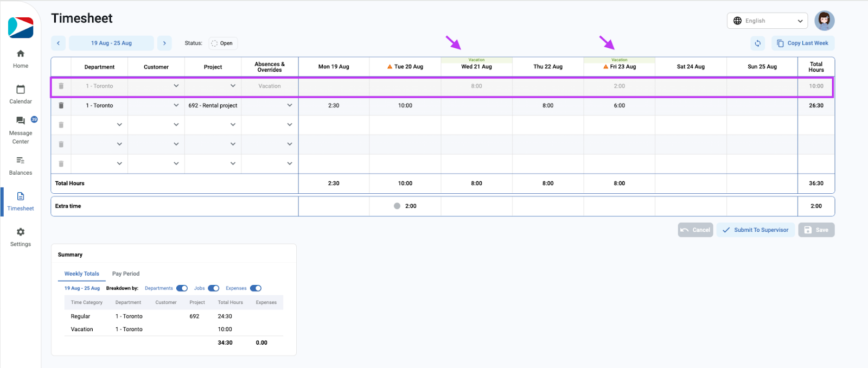Click Copy Last Week button
This screenshot has height=368, width=868.
pos(803,43)
